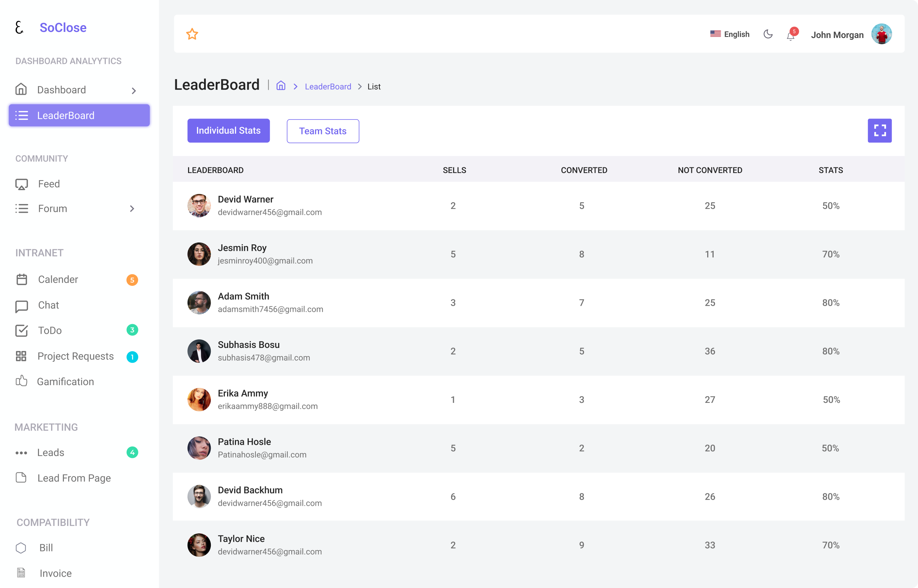
Task: Click Subhasis Bosu's not converted value 36
Action: [x=710, y=351]
